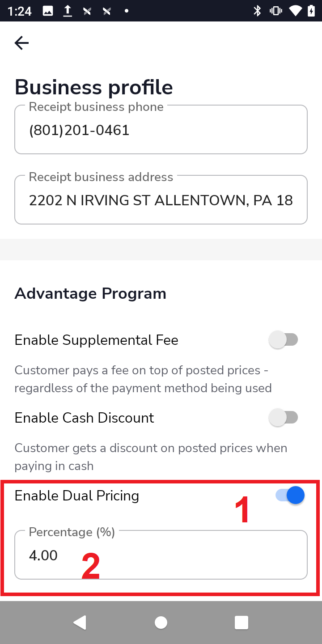Tap the clock in the status bar
Viewport: 322px width, 644px height.
tap(20, 11)
